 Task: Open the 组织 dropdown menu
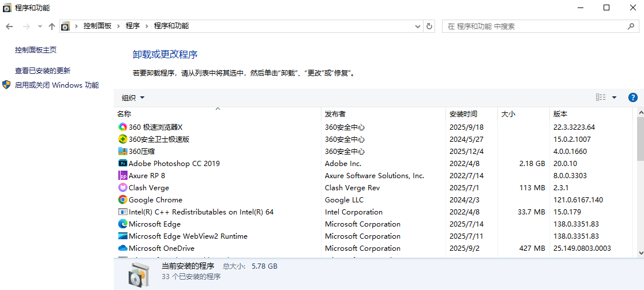point(133,97)
